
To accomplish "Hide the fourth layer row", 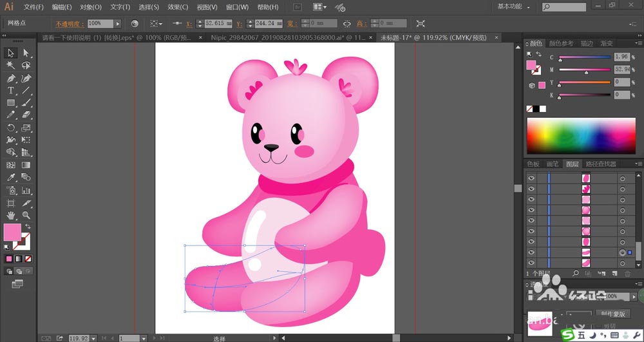I will (531, 210).
